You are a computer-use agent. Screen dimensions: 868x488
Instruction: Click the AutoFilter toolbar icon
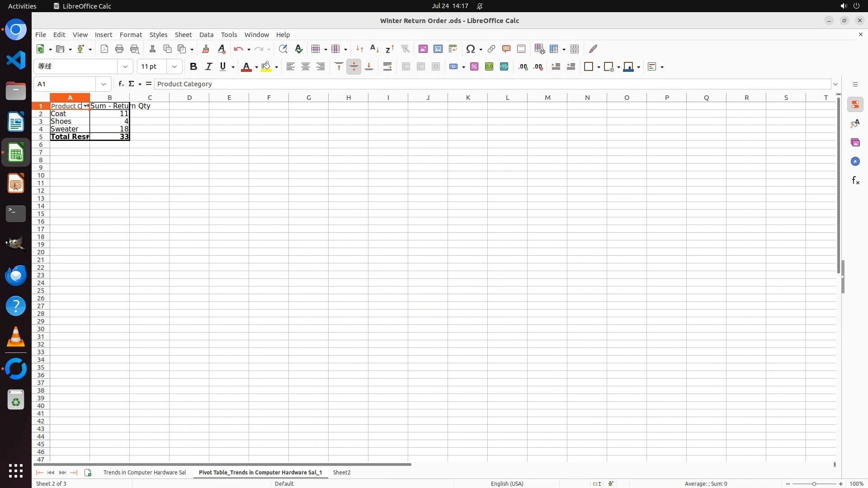tap(405, 49)
